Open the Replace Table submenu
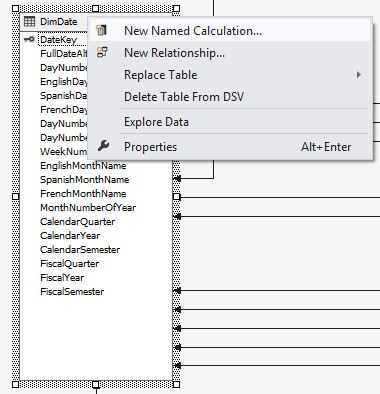The height and width of the screenshot is (394, 380). (x=230, y=75)
